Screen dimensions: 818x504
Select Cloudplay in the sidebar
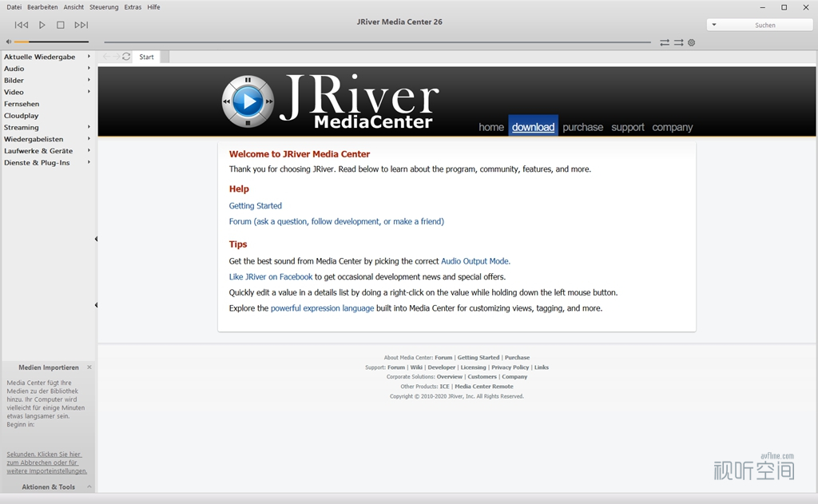[21, 116]
